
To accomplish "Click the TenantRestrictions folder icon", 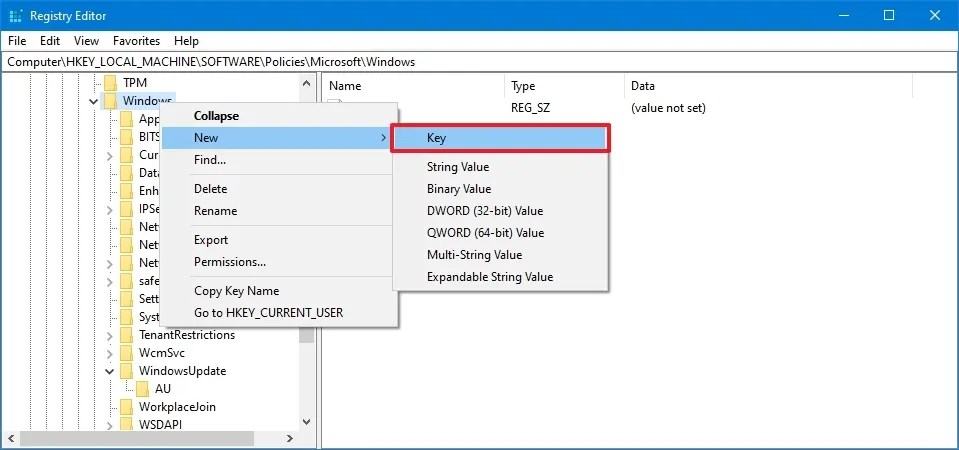I will click(x=127, y=335).
